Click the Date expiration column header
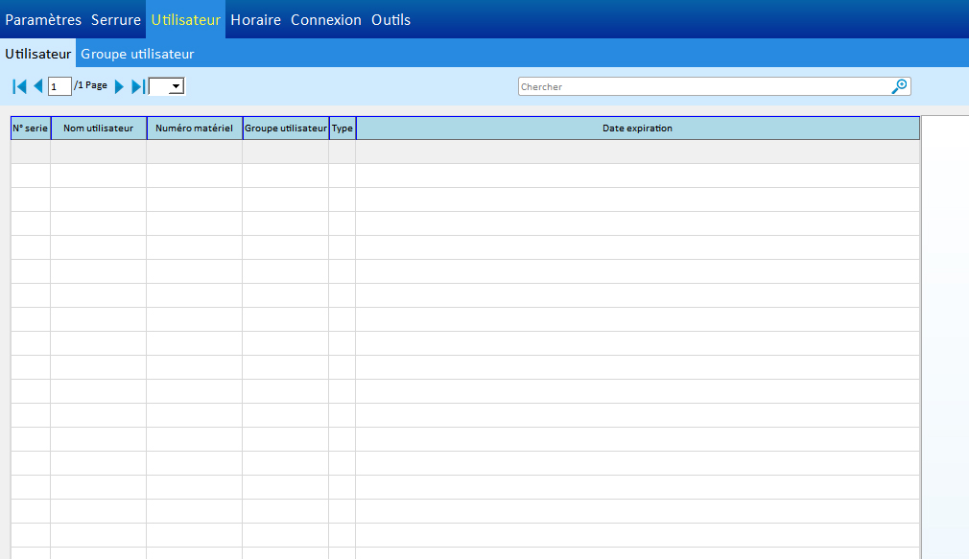Screen dimensions: 969x560 (x=637, y=128)
